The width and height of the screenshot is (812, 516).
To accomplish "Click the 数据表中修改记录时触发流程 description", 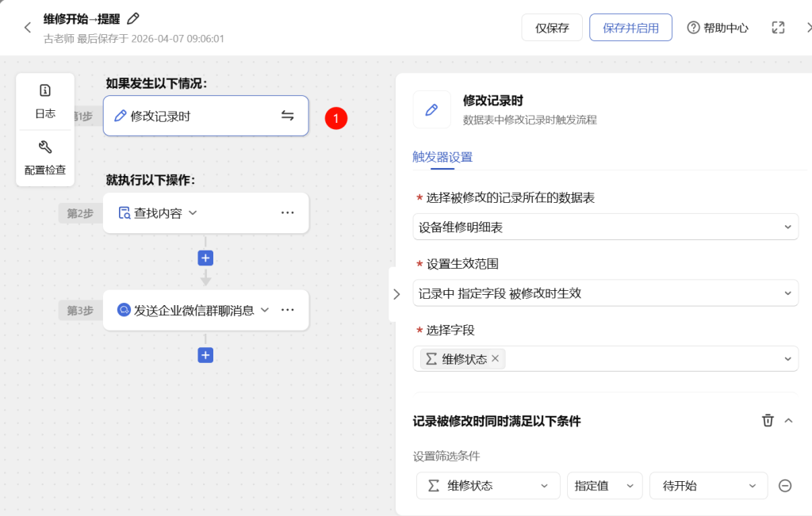I will pos(530,120).
